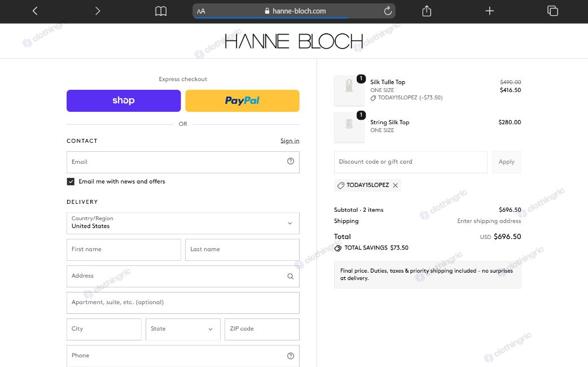
Task: Click the TOTAL SAVINGS $73.50 text
Action: pyautogui.click(x=376, y=248)
